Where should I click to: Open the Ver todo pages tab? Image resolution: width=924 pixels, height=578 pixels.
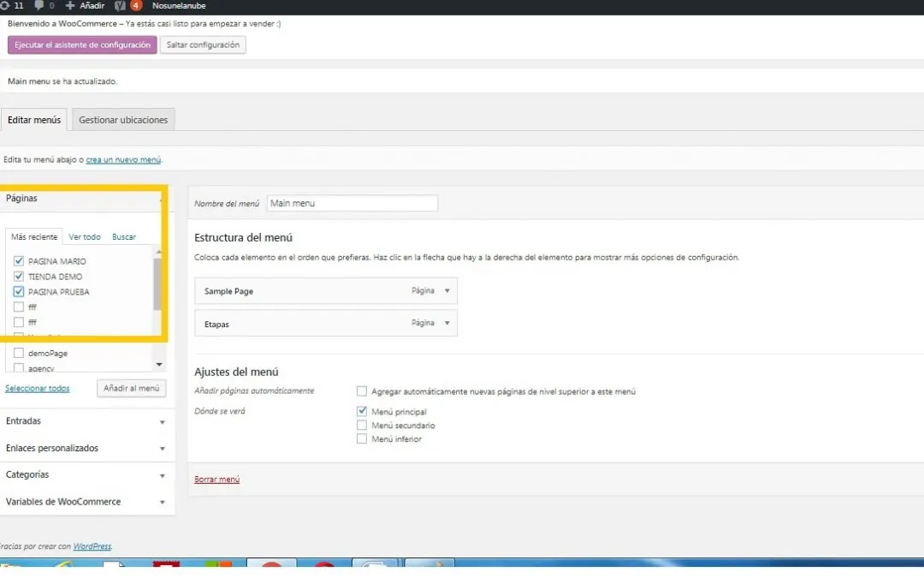[x=85, y=237]
